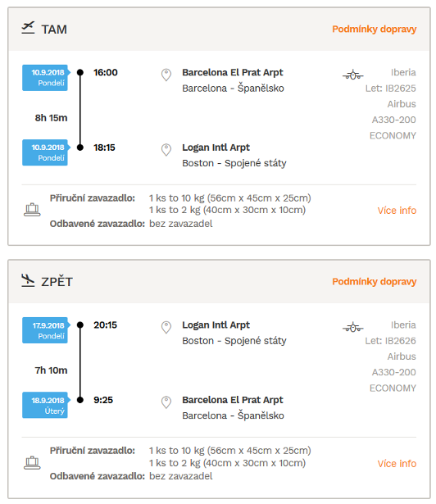Click location pin next to Barcelona El Prat departure
Screen dimensions: 436x504
point(166,75)
